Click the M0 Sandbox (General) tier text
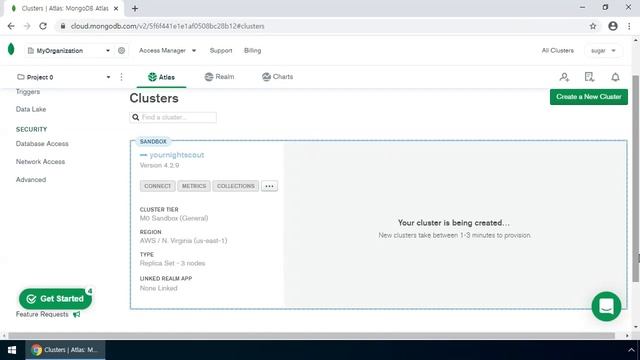The height and width of the screenshot is (360, 640). 174,218
